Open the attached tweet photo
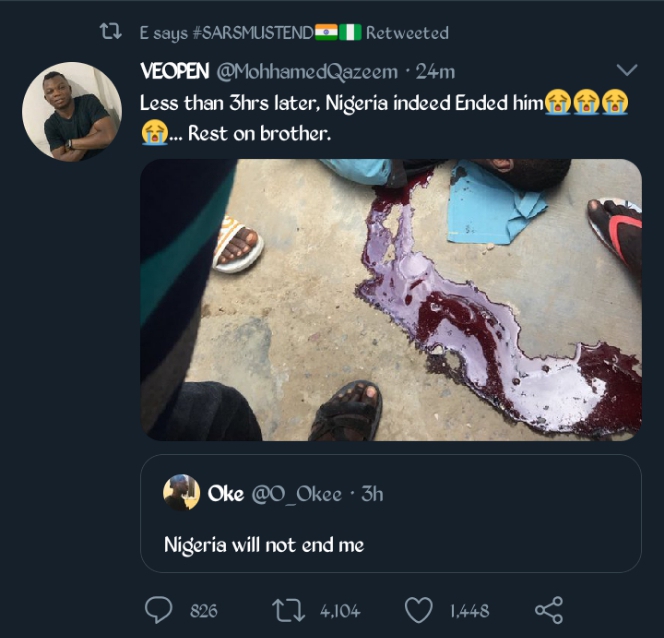 [391, 300]
